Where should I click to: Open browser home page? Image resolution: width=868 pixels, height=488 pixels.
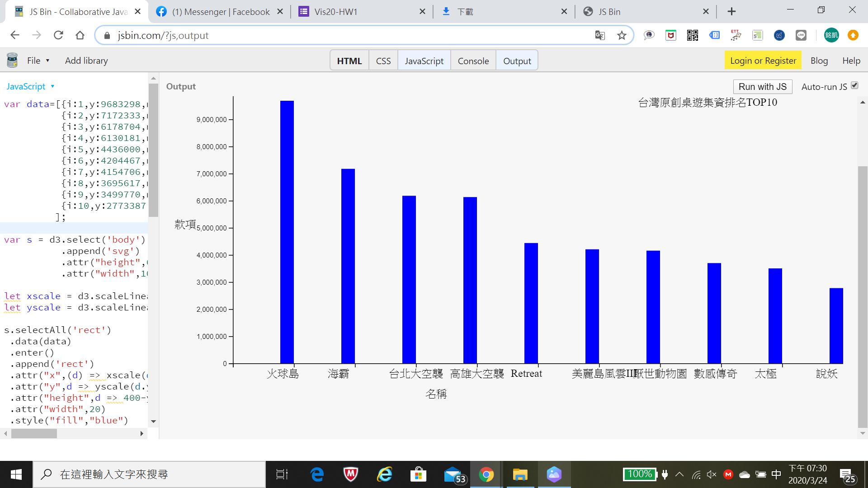tap(80, 35)
